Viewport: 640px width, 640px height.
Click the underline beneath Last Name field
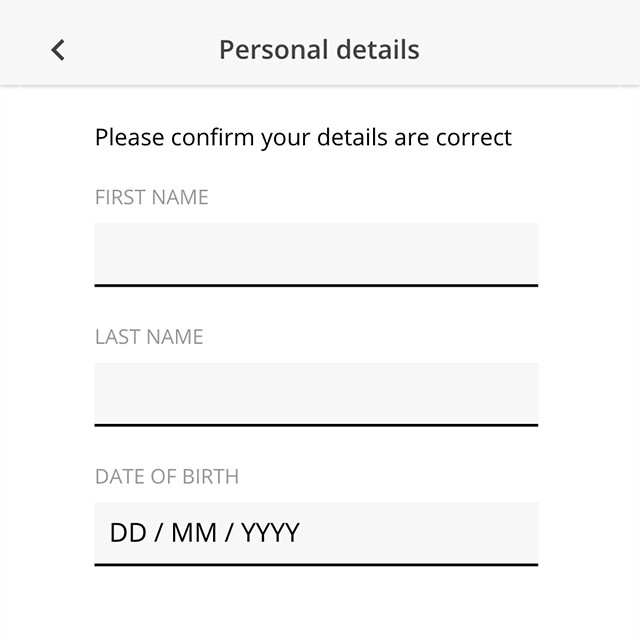[x=316, y=425]
